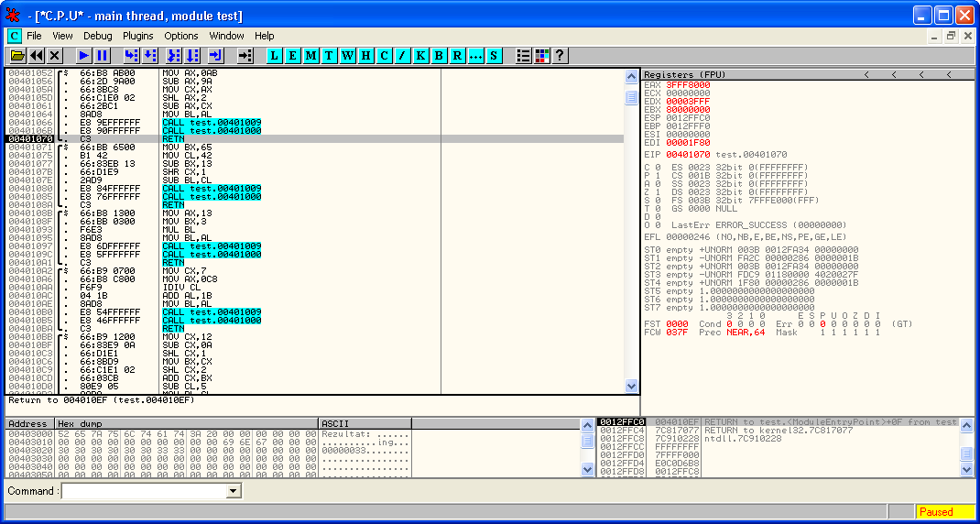
Task: Focus the Command input field
Action: tap(145, 492)
